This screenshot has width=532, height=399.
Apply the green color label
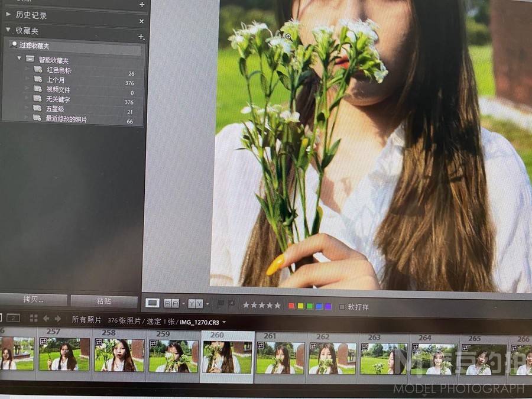click(309, 306)
